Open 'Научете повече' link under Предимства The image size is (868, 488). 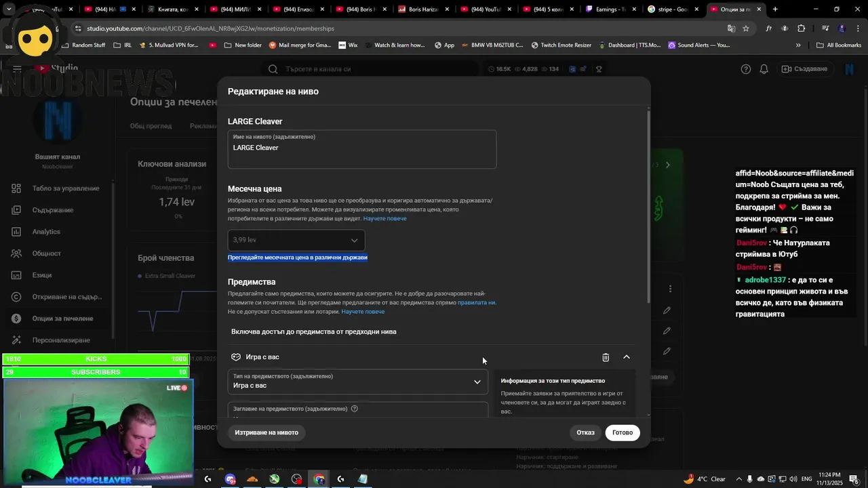click(x=363, y=312)
